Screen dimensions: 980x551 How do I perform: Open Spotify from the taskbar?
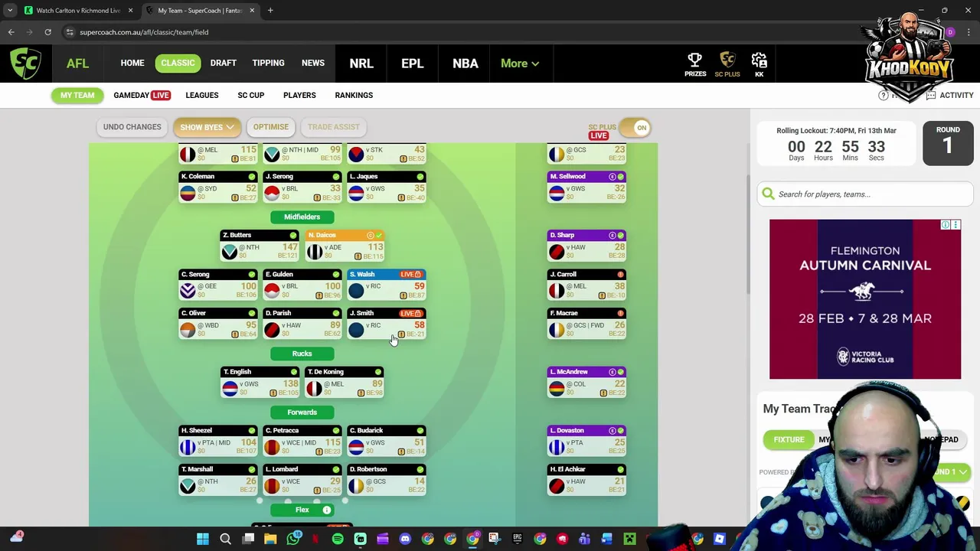pyautogui.click(x=338, y=539)
